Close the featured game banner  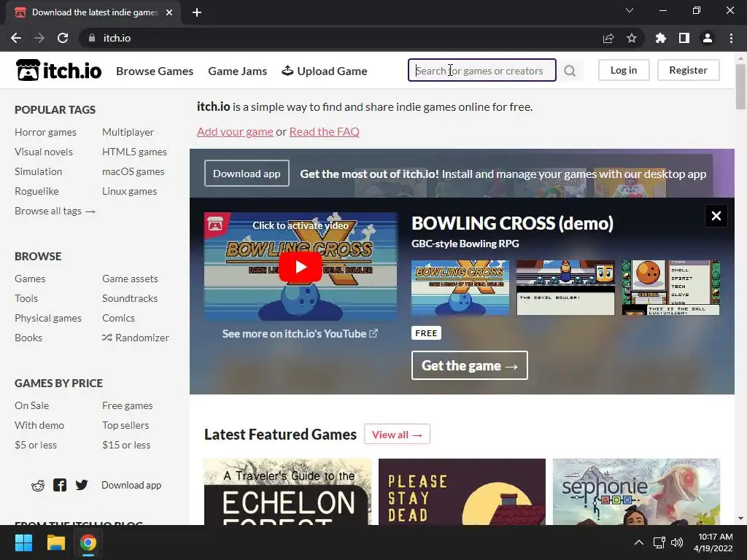(716, 216)
